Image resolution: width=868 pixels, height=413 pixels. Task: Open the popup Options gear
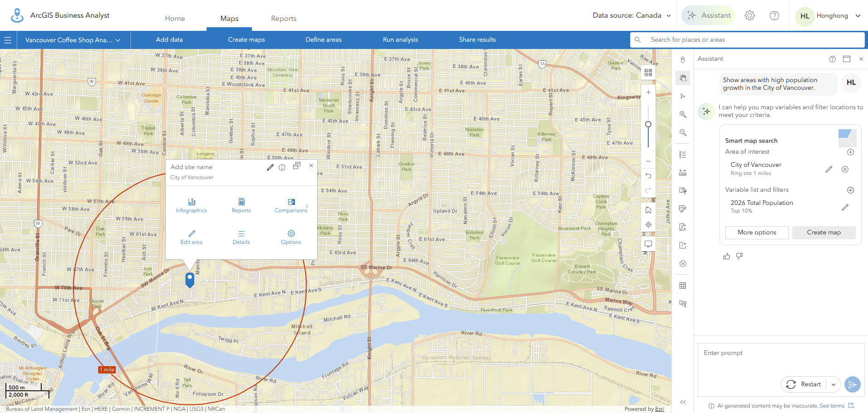pos(291,237)
